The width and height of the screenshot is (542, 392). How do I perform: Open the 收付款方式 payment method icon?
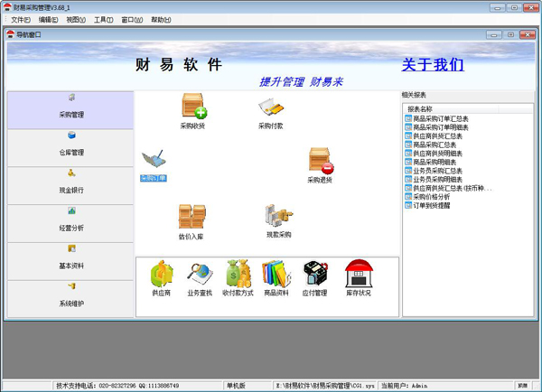click(x=238, y=274)
